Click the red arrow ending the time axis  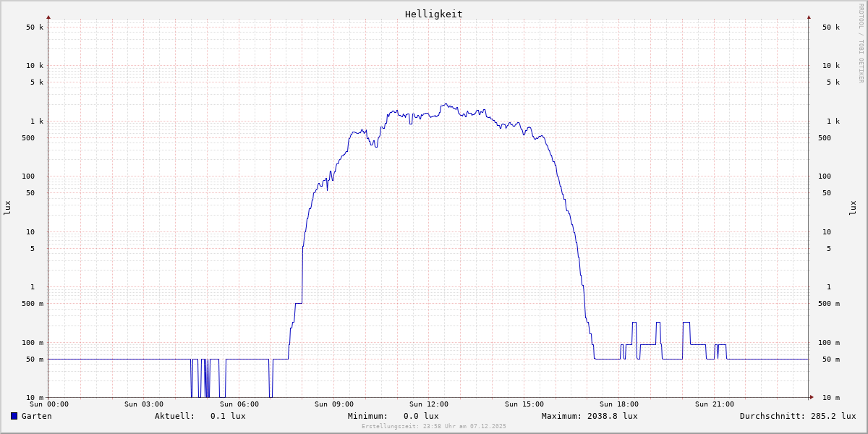click(812, 397)
